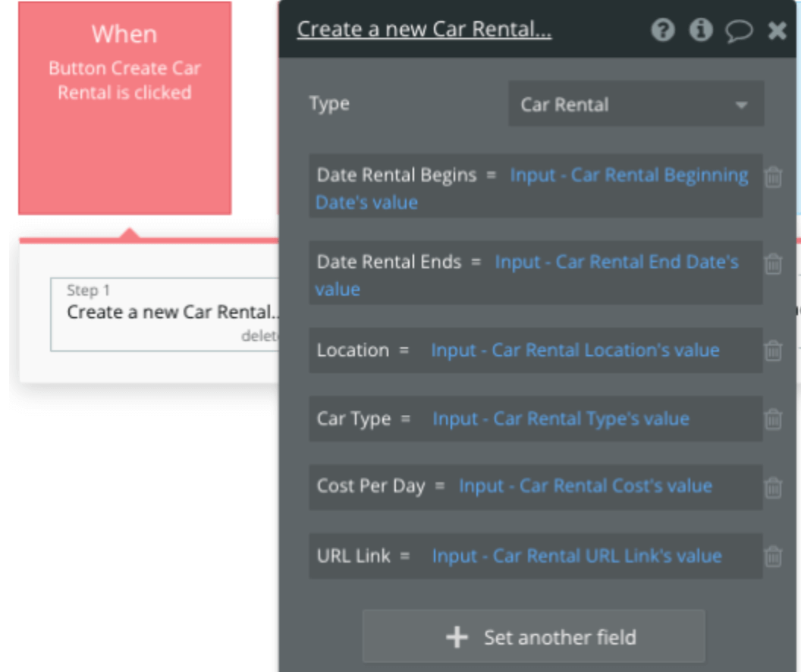Delete the Location field using its trash icon
The image size is (801, 672).
774,350
